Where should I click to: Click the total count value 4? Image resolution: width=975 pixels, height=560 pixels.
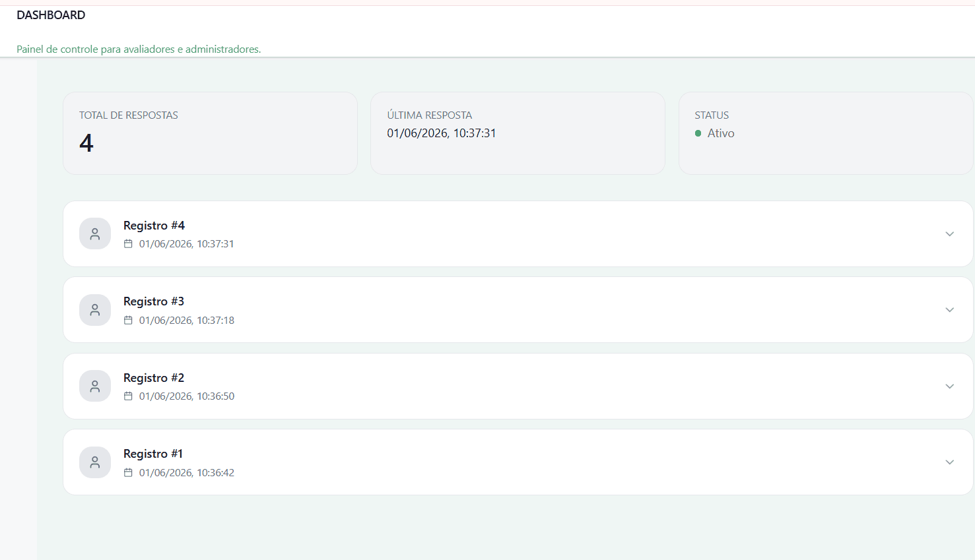pyautogui.click(x=86, y=143)
